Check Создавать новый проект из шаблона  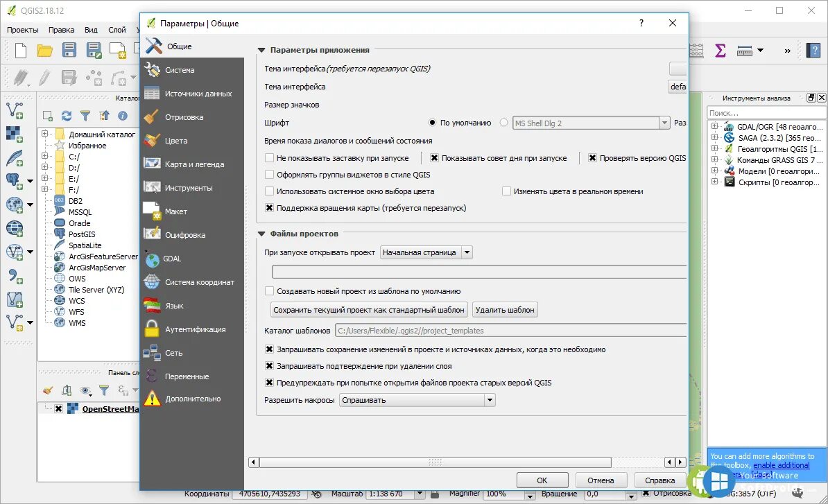coord(269,290)
